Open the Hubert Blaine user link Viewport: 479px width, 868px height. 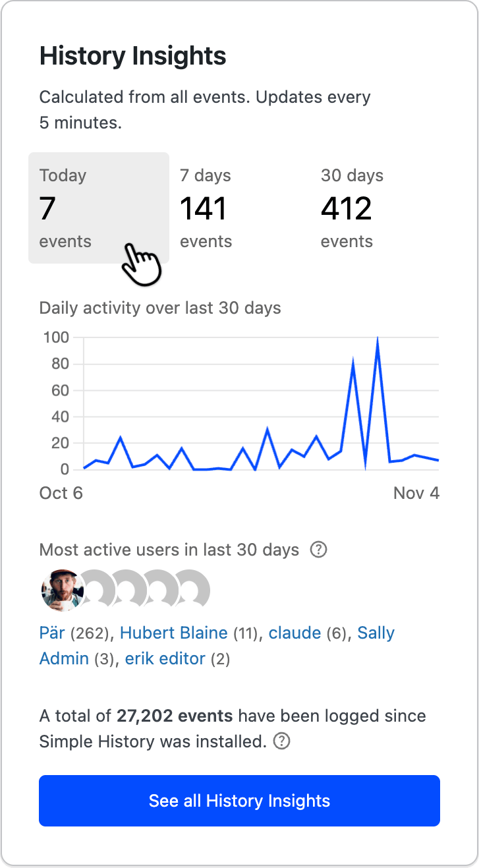coord(173,632)
